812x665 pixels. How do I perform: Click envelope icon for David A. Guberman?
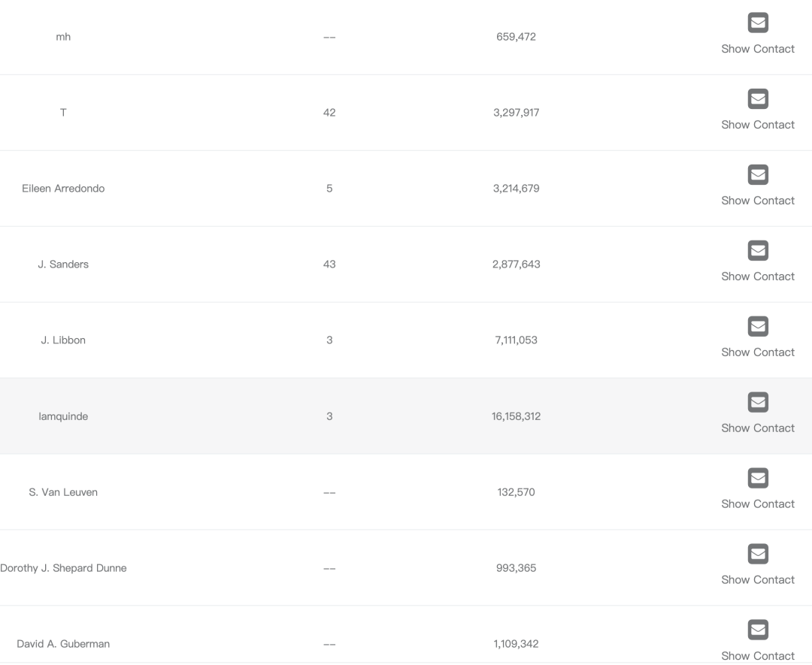[758, 630]
